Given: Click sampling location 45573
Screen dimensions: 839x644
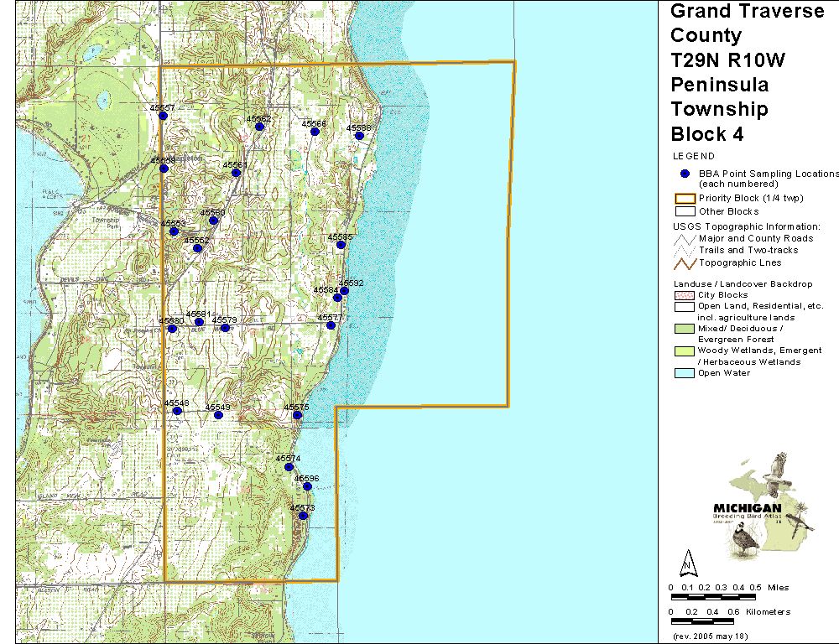Looking at the screenshot, I should (x=303, y=516).
